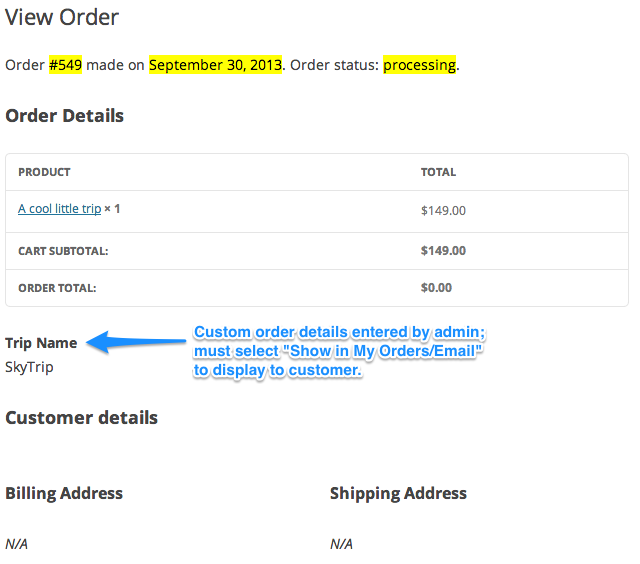Click the "× 1" product quantity
The image size is (640, 564).
tap(112, 209)
